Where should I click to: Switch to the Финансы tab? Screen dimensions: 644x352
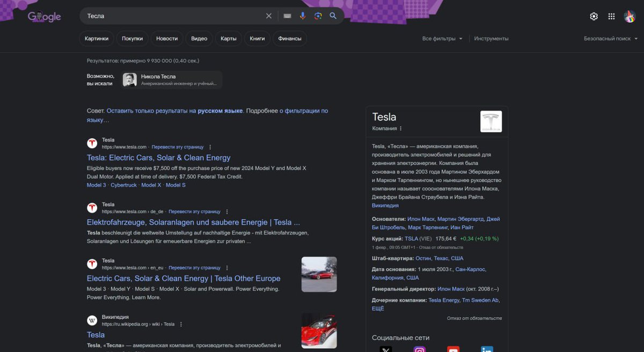tap(290, 39)
